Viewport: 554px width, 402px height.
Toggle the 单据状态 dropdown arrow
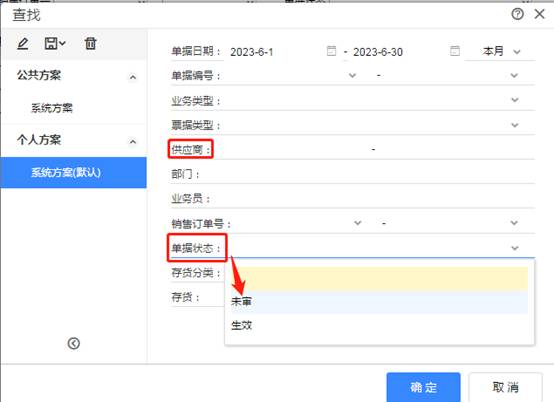click(515, 248)
